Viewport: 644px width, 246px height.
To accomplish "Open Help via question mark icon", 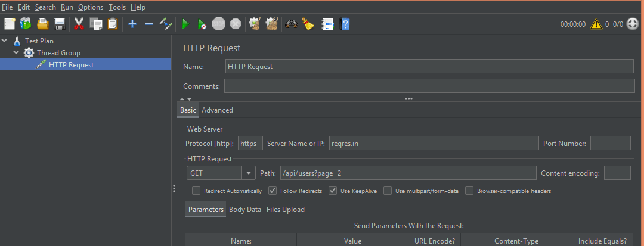I will (x=345, y=24).
